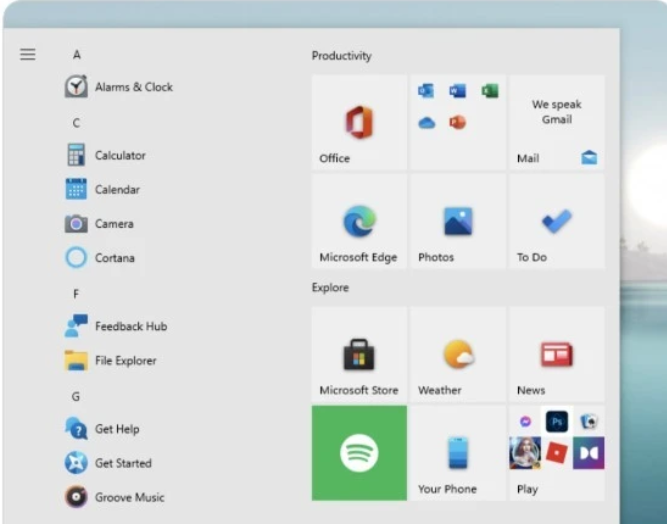Open the Photos tile
The width and height of the screenshot is (667, 525).
(x=457, y=222)
